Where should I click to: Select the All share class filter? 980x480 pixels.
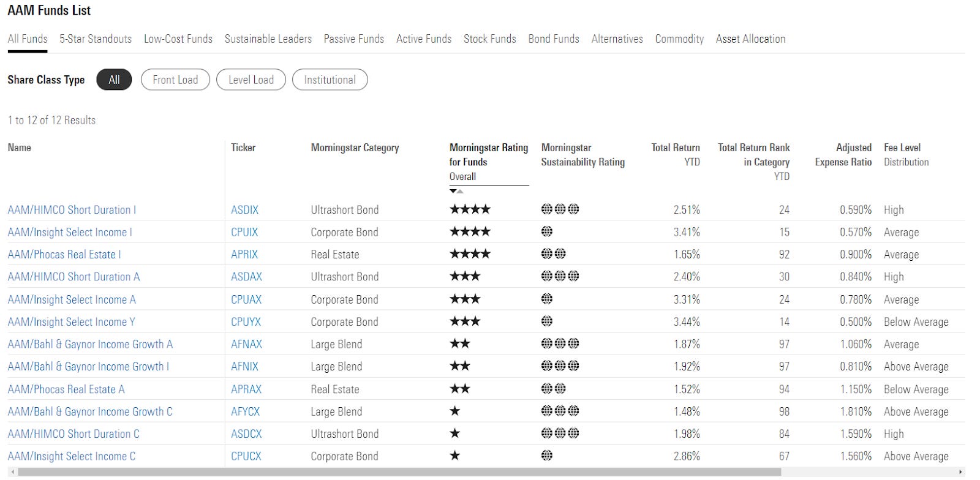click(114, 80)
